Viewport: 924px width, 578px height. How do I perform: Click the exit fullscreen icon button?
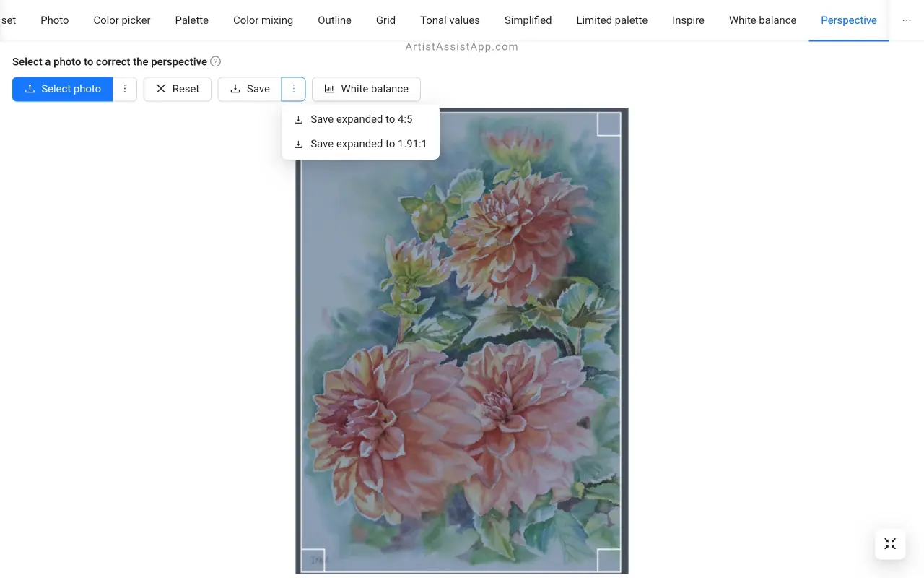(x=890, y=544)
